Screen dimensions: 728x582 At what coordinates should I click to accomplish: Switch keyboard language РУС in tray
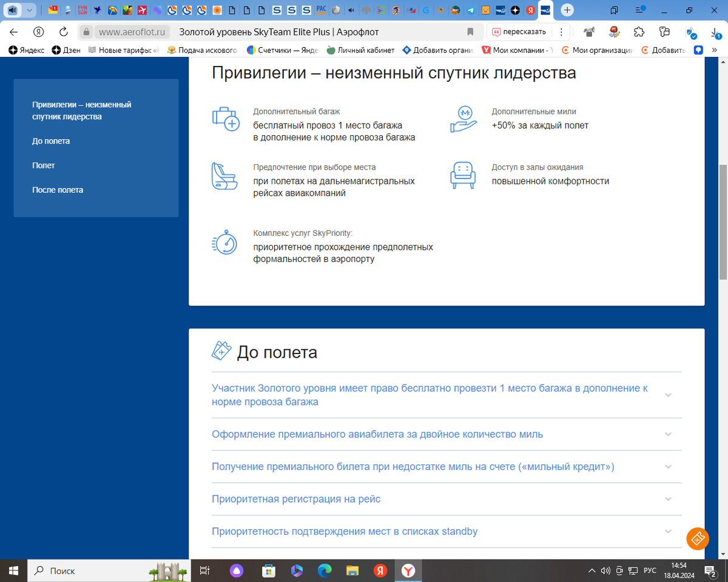(650, 570)
